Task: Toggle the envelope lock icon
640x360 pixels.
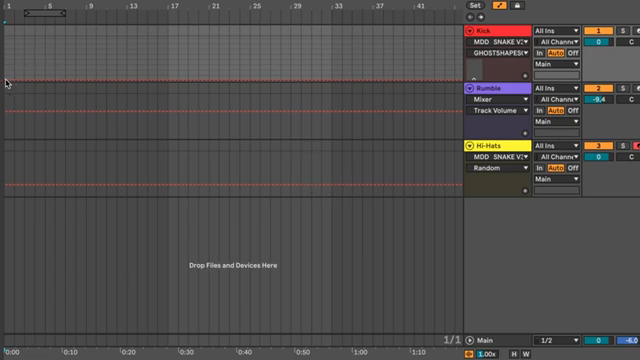Action: pos(517,5)
